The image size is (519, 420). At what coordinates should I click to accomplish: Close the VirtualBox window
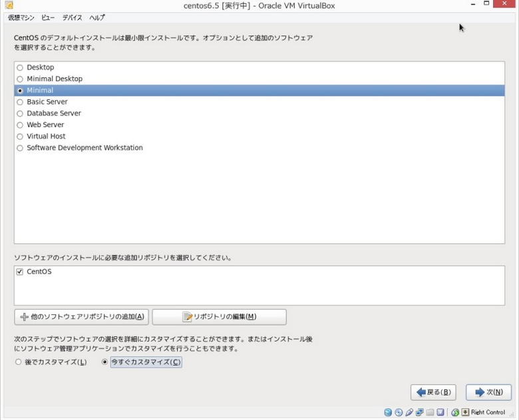tap(504, 3)
